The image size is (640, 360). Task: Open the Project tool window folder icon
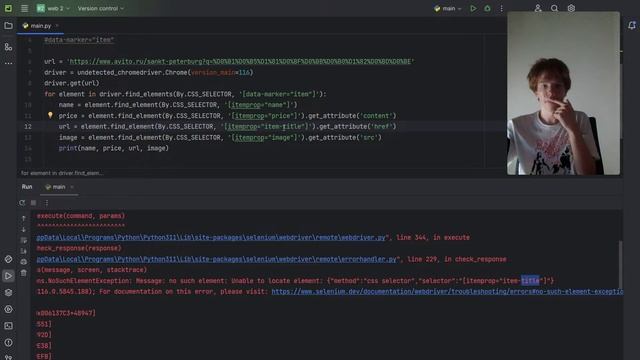click(8, 26)
